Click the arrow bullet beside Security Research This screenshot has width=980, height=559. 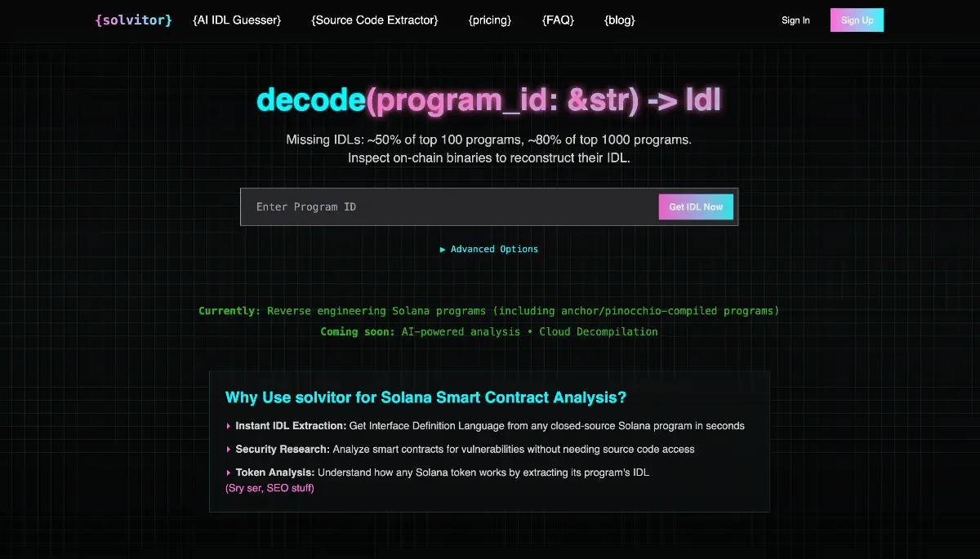(x=229, y=450)
